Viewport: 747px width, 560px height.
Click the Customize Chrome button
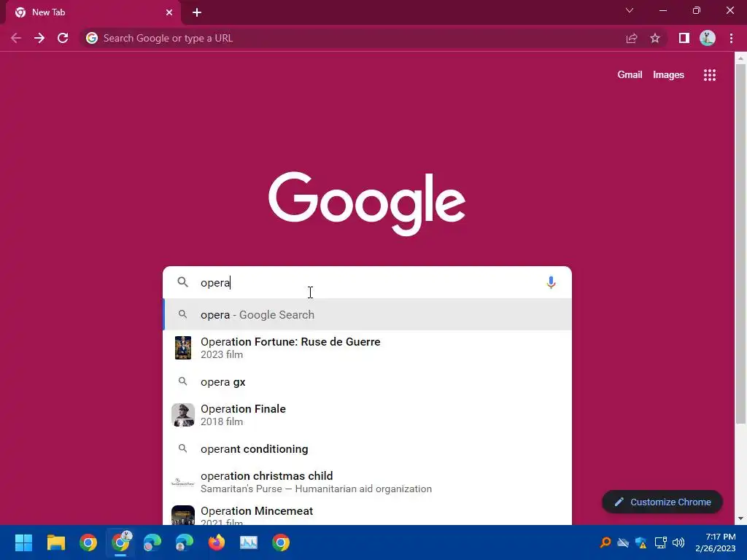662,502
